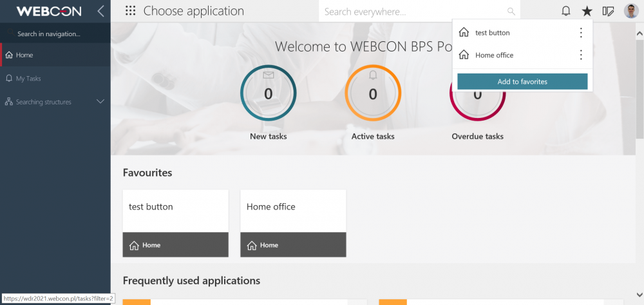Click the favorites star icon
The image size is (644, 305).
coord(587,11)
